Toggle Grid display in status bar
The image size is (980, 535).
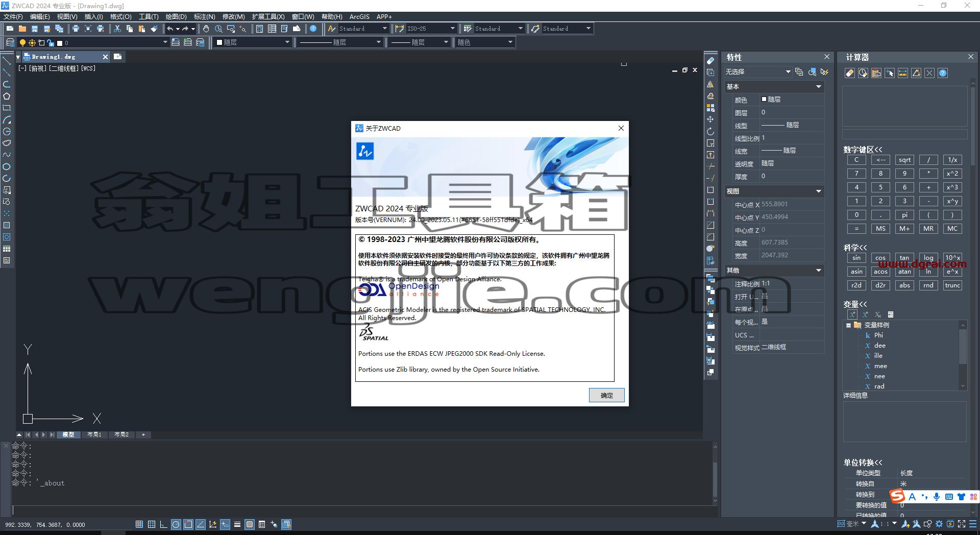coord(151,524)
